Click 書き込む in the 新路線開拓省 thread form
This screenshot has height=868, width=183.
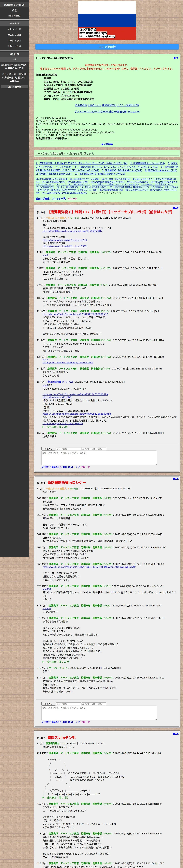coord(48,704)
